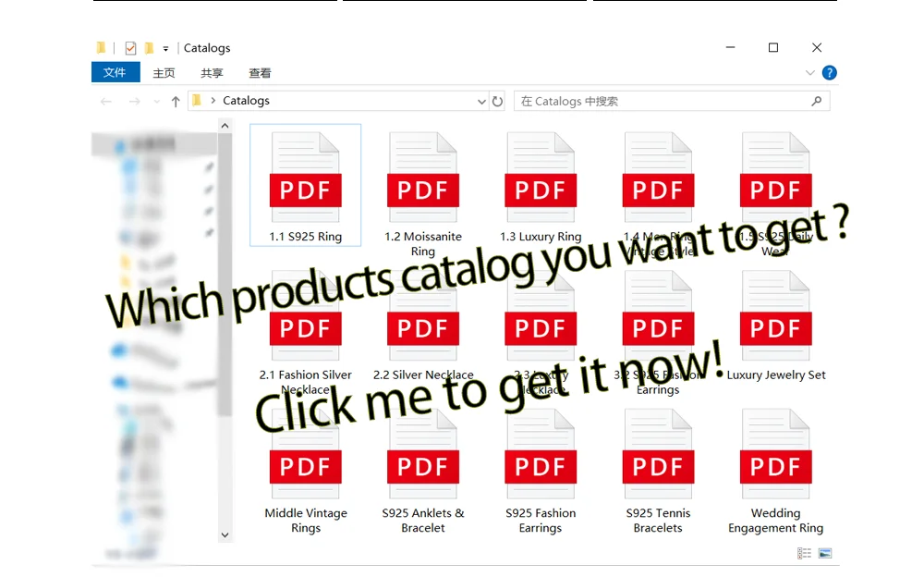Navigate forward with the right arrow

[x=134, y=102]
